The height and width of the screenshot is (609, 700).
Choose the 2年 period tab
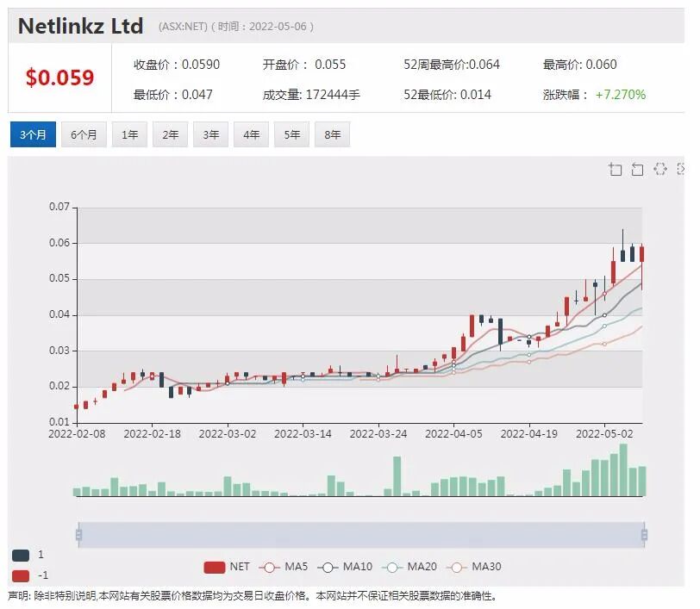coord(170,134)
